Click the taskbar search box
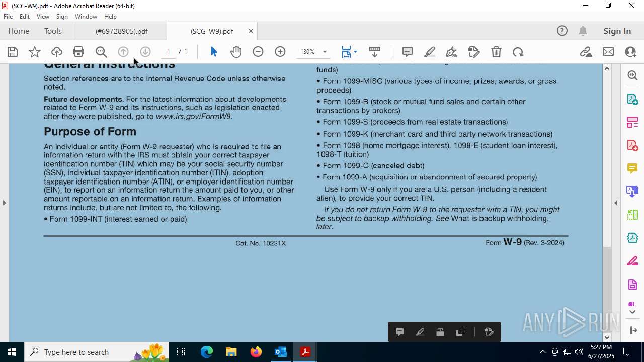644x362 pixels. point(97,352)
